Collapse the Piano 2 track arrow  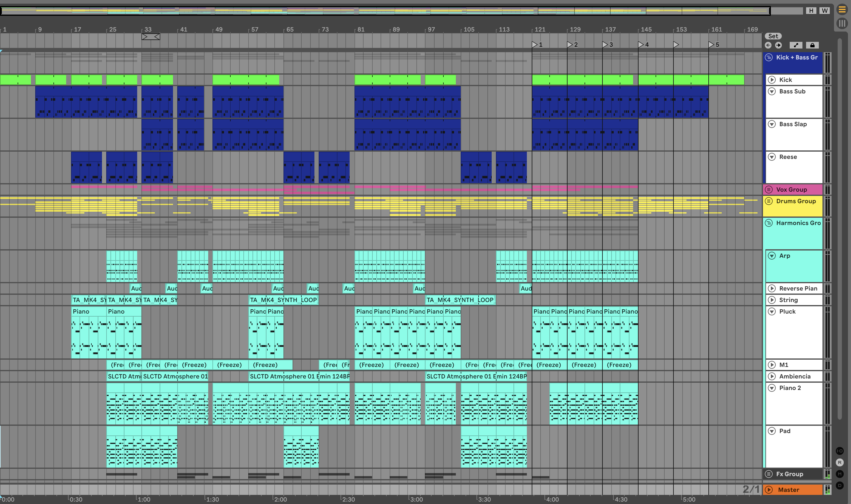tap(772, 388)
